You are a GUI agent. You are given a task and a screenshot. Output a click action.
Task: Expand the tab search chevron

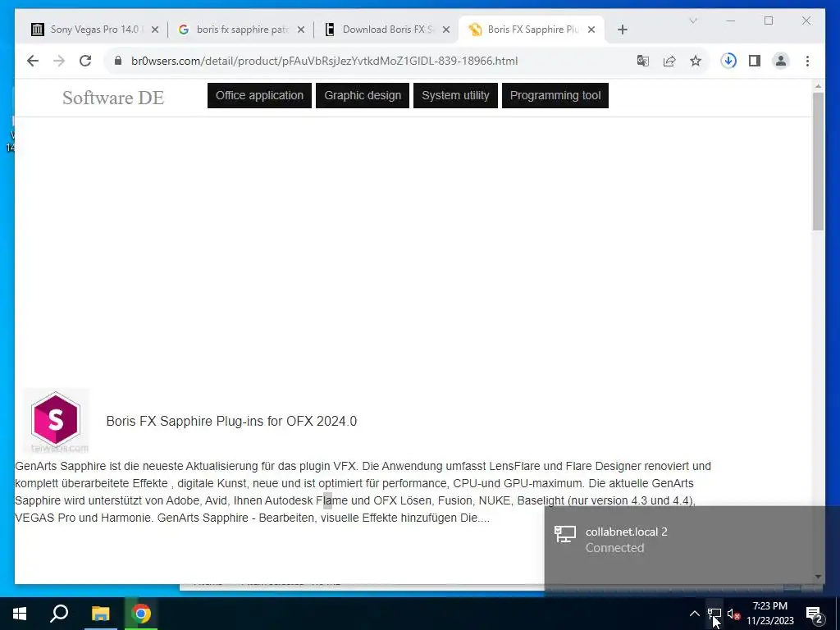[x=692, y=21]
